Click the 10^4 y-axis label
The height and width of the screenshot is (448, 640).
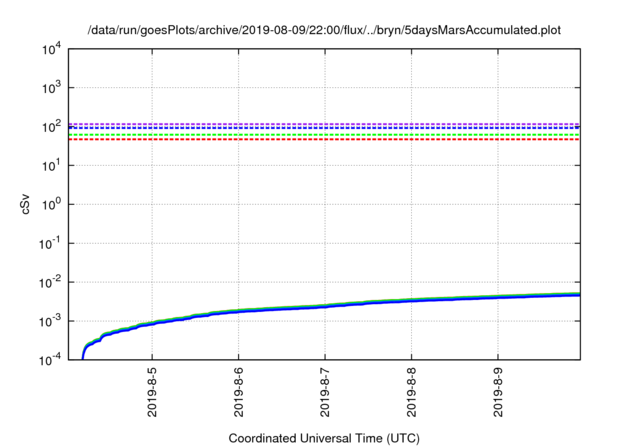coord(52,49)
